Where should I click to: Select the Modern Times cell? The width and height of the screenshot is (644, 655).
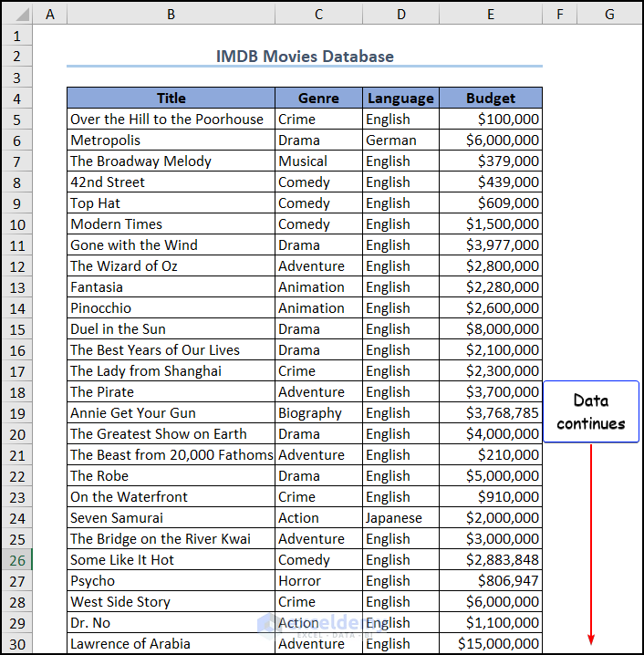click(x=171, y=224)
